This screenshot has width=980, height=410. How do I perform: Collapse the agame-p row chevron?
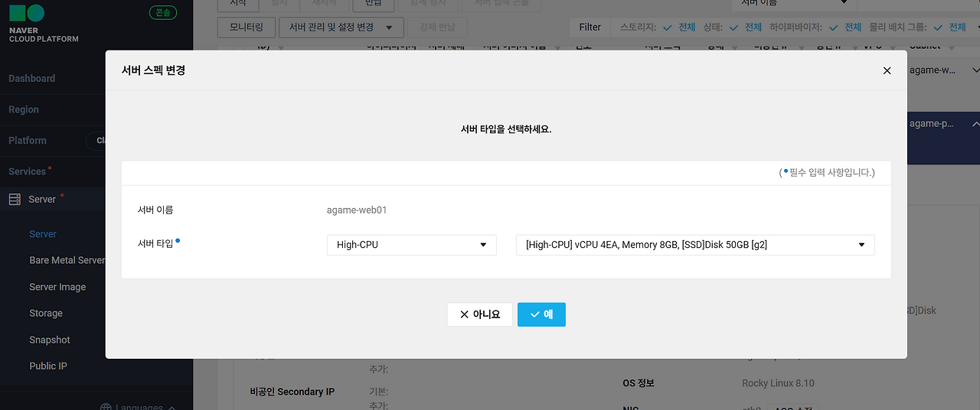click(x=975, y=123)
